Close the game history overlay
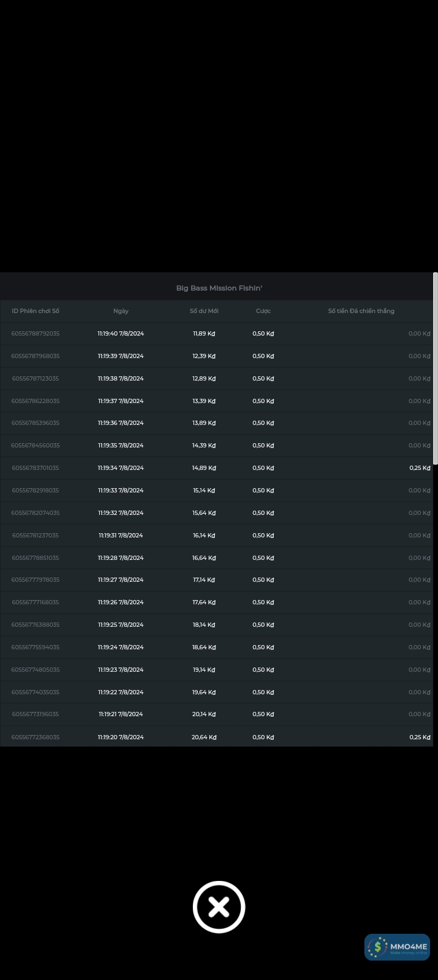Viewport: 438px width, 980px height. pyautogui.click(x=219, y=906)
